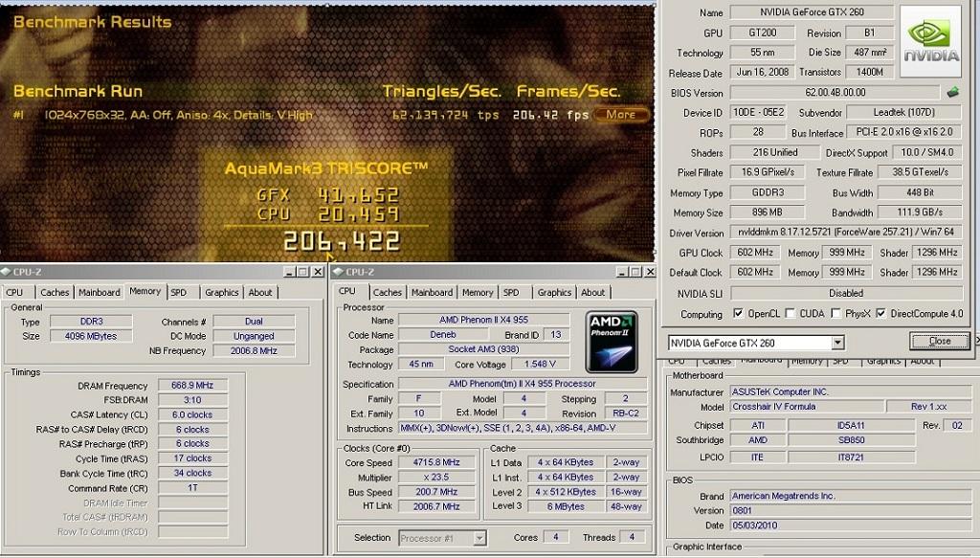Open the Mainboard tab in middle CPU-Z

(x=432, y=292)
